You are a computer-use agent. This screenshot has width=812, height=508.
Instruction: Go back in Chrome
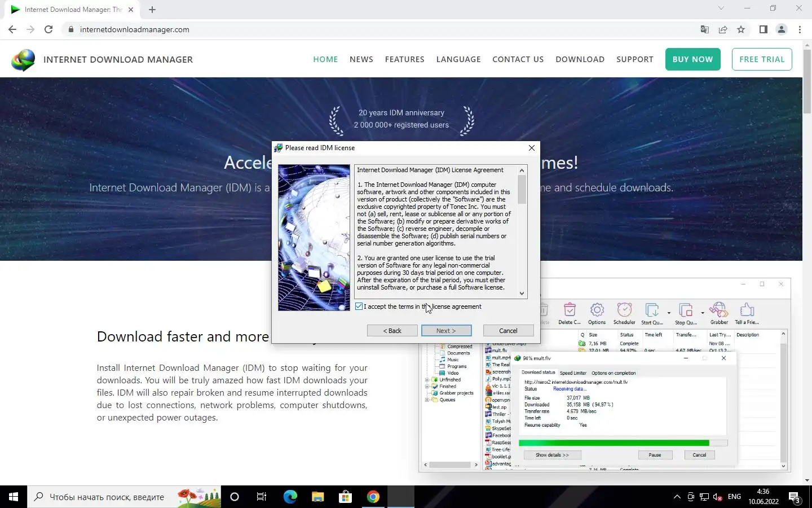pyautogui.click(x=12, y=29)
